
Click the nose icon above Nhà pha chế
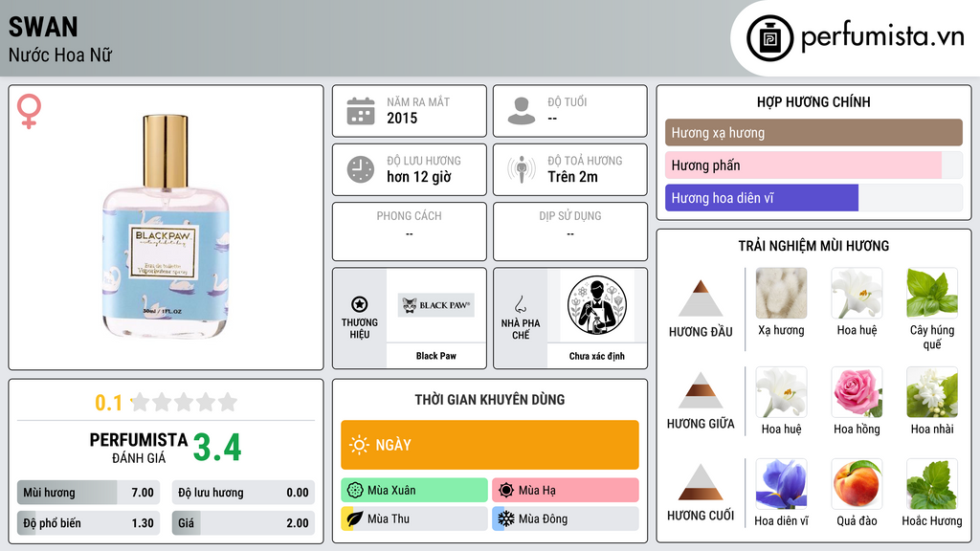[x=520, y=304]
